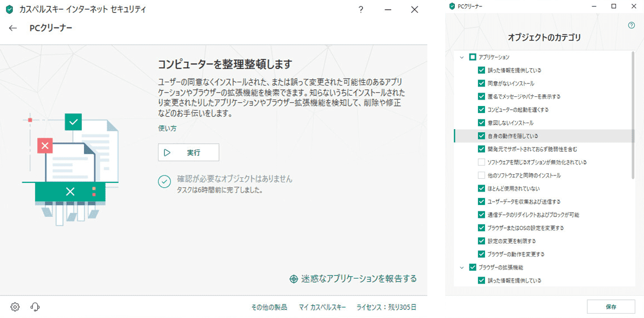The image size is (644, 318).
Task: Open support via the headset icon
Action: point(35,307)
